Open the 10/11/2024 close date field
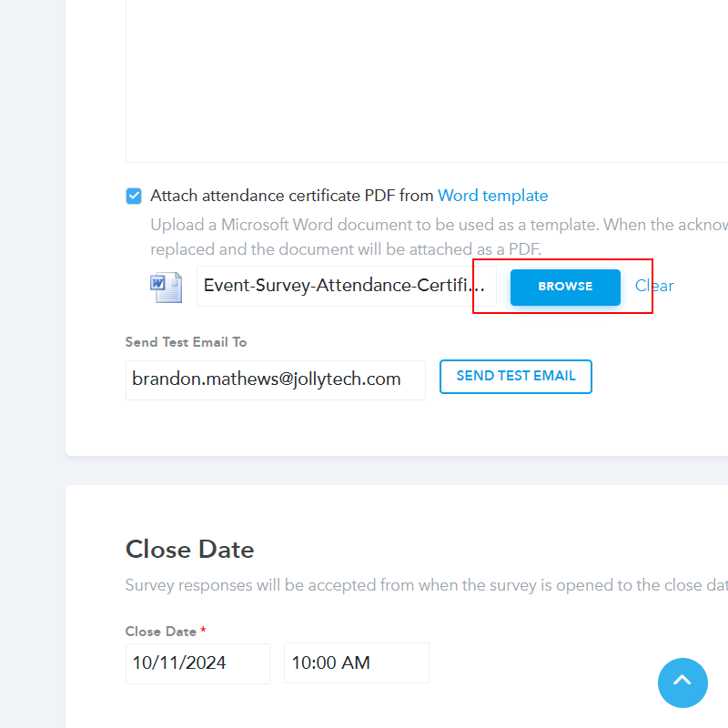The height and width of the screenshot is (728, 728). [197, 663]
